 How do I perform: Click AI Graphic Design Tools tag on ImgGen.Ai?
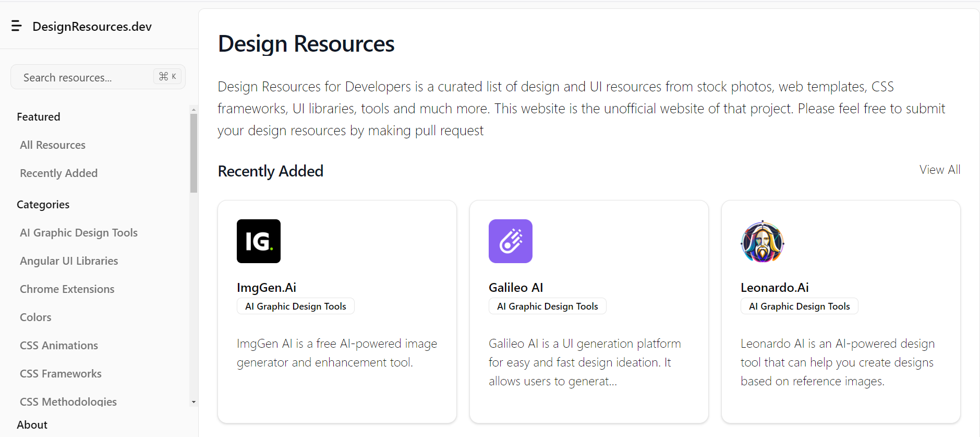coord(296,306)
